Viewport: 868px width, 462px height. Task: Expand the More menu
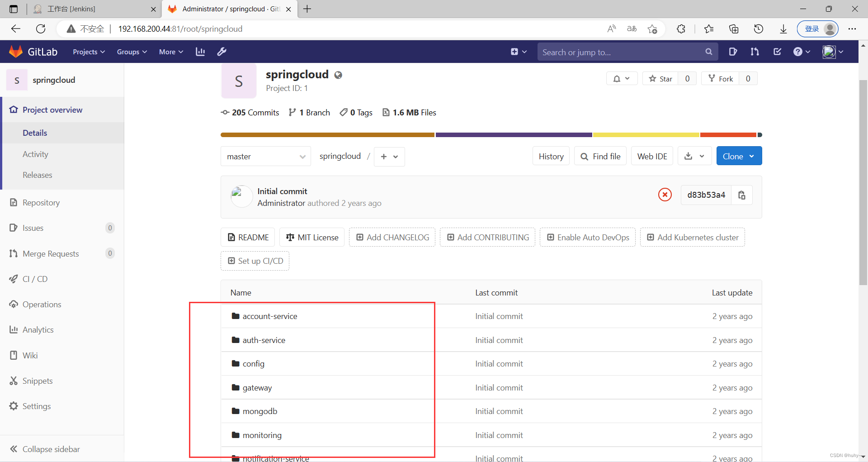(x=171, y=52)
